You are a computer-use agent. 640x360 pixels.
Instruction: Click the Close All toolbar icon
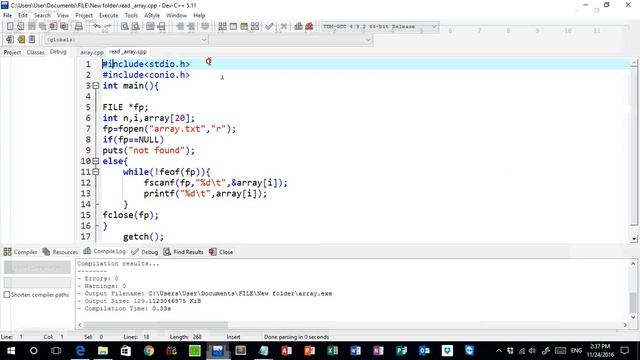pyautogui.click(x=64, y=27)
